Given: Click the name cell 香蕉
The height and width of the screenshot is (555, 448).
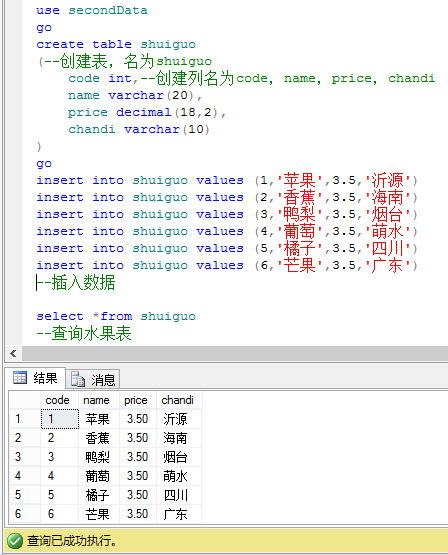Looking at the screenshot, I should [x=99, y=438].
